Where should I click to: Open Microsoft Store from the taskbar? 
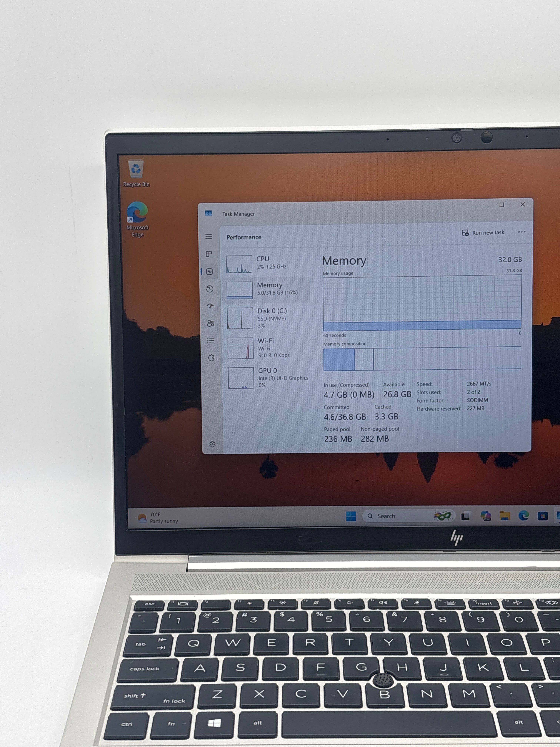[543, 516]
